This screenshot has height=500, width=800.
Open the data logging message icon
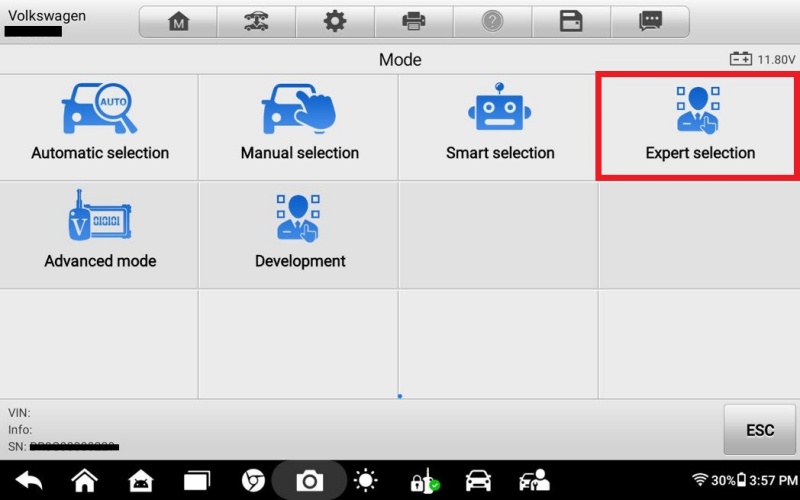[650, 22]
